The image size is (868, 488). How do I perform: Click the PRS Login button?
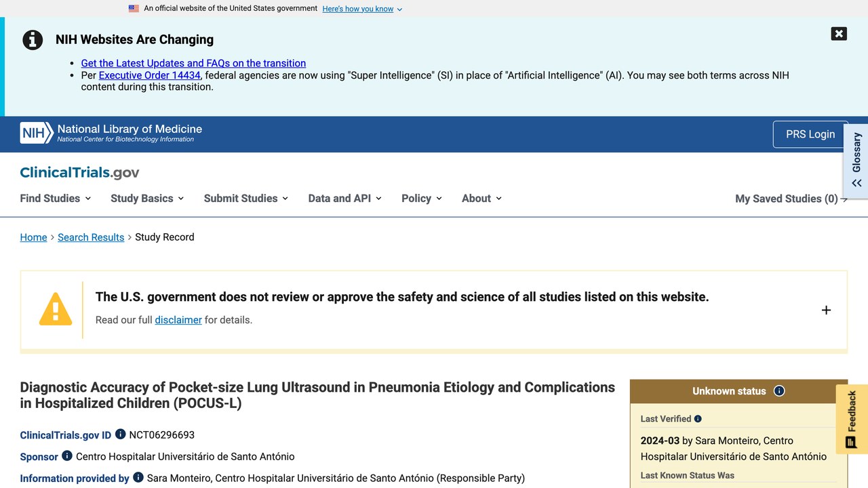810,134
